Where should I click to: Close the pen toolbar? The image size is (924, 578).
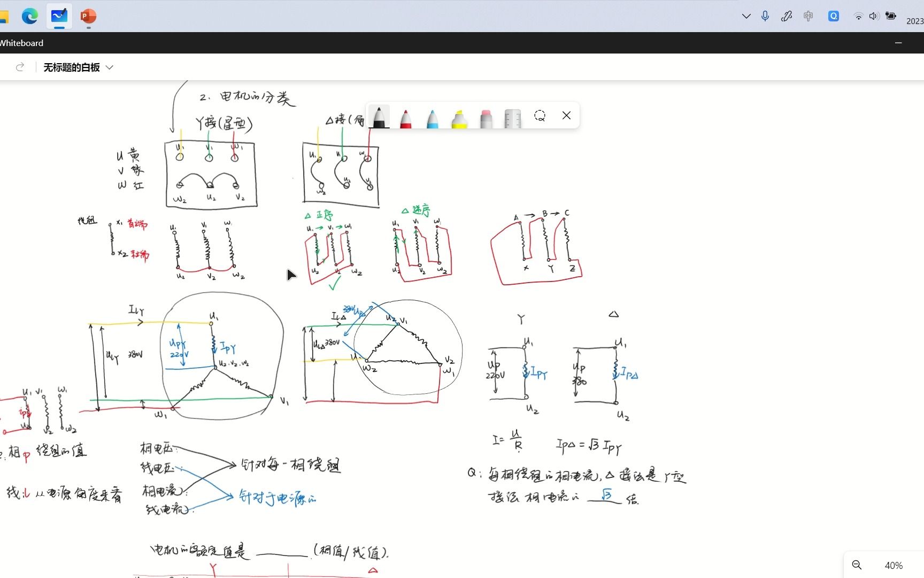(x=567, y=116)
